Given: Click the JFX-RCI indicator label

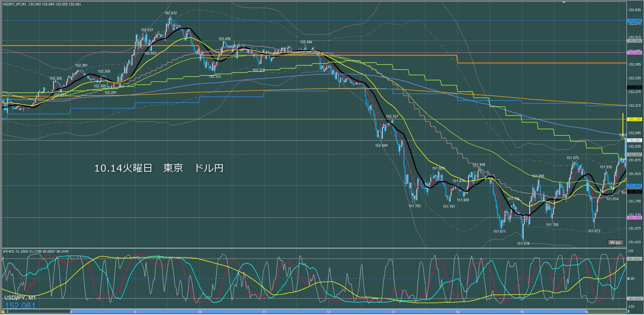Looking at the screenshot, I should click(x=35, y=251).
